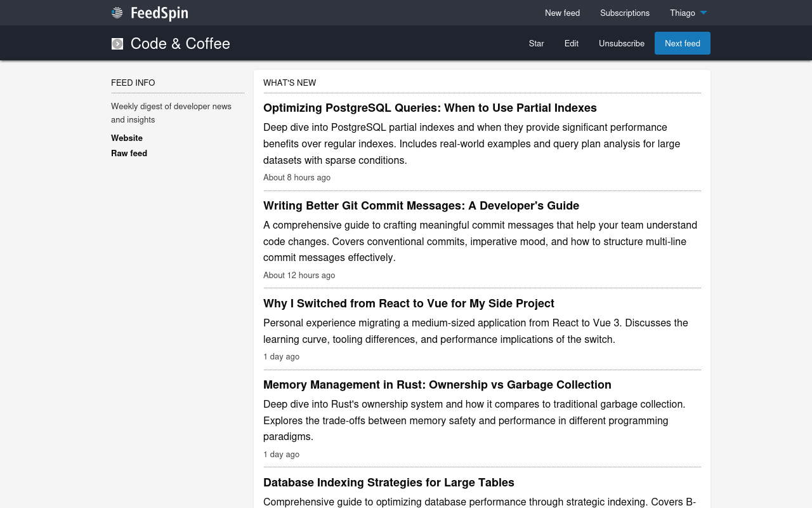The width and height of the screenshot is (812, 508).
Task: Click the FeedSpin globe logo icon
Action: coord(117,13)
